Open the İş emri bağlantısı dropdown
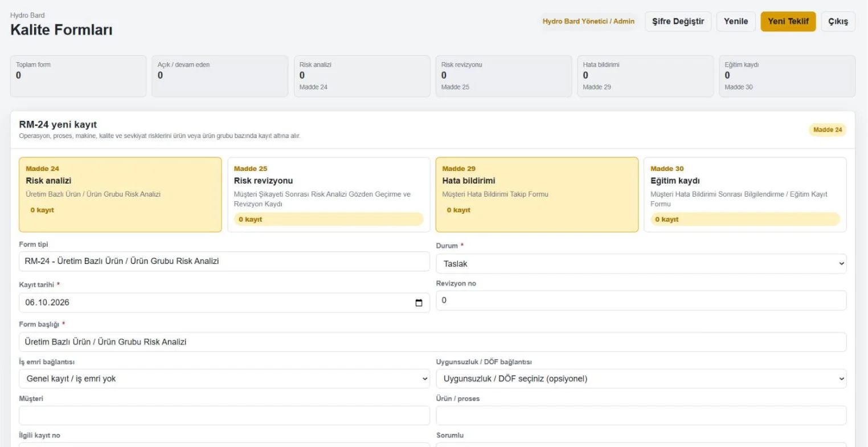This screenshot has width=868, height=447. [x=224, y=379]
